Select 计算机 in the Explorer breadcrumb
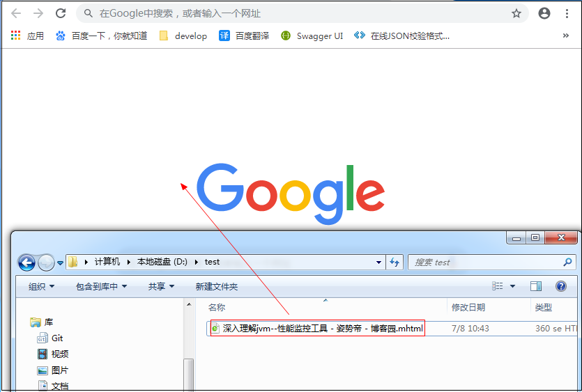Image resolution: width=582 pixels, height=392 pixels. [x=107, y=262]
